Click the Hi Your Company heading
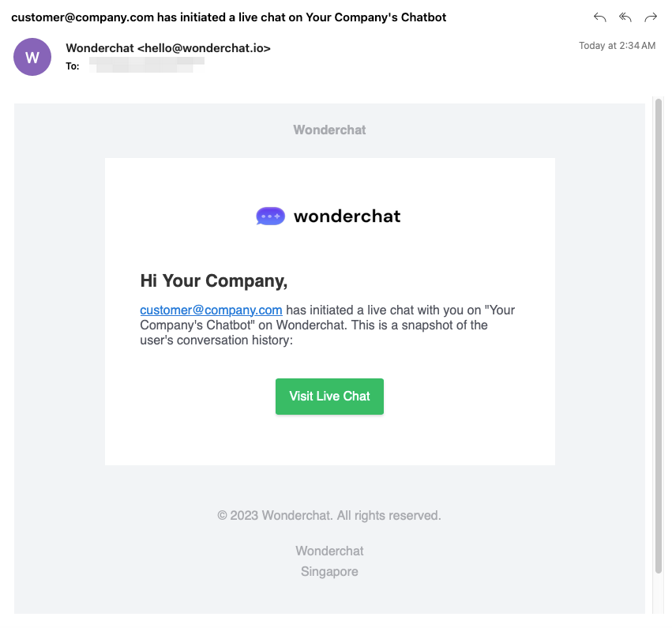 point(213,280)
